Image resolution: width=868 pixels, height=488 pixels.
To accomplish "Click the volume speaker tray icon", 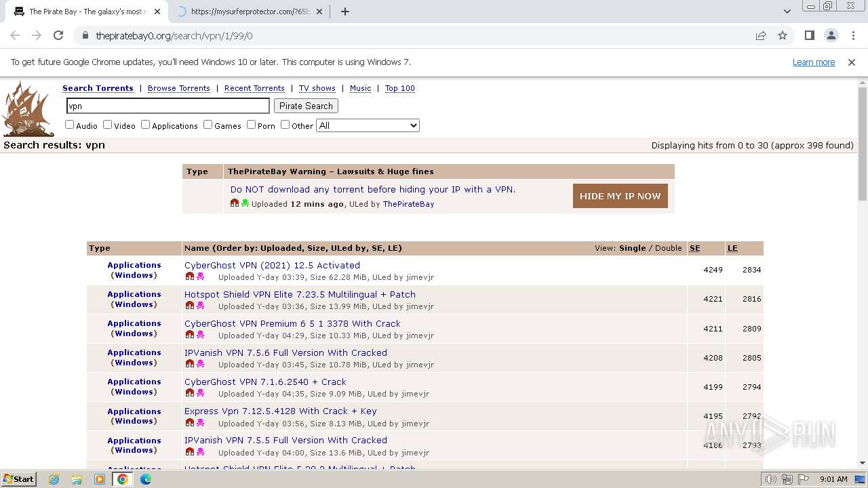I will (x=770, y=479).
